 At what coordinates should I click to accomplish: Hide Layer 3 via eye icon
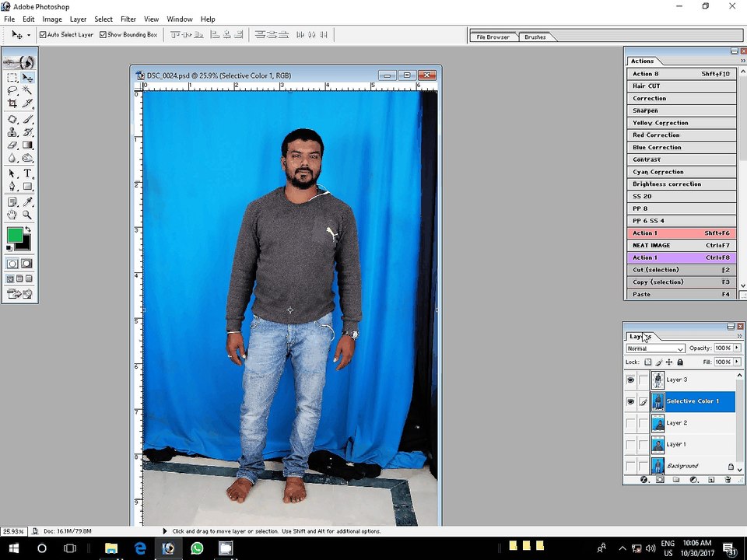(x=631, y=380)
